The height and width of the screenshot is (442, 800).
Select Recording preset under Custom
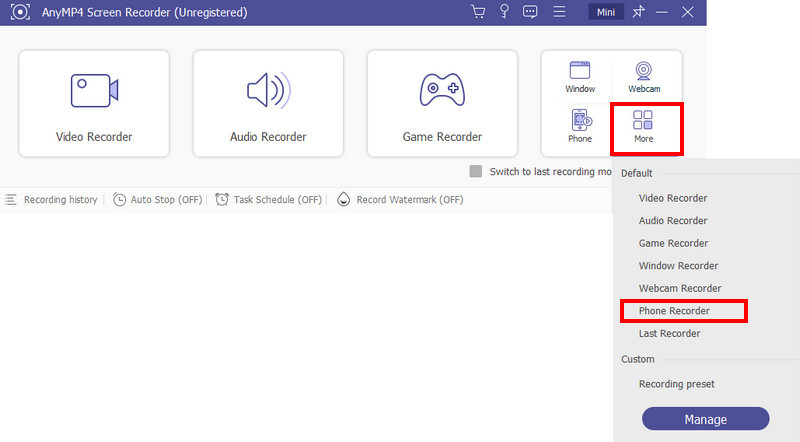[677, 384]
